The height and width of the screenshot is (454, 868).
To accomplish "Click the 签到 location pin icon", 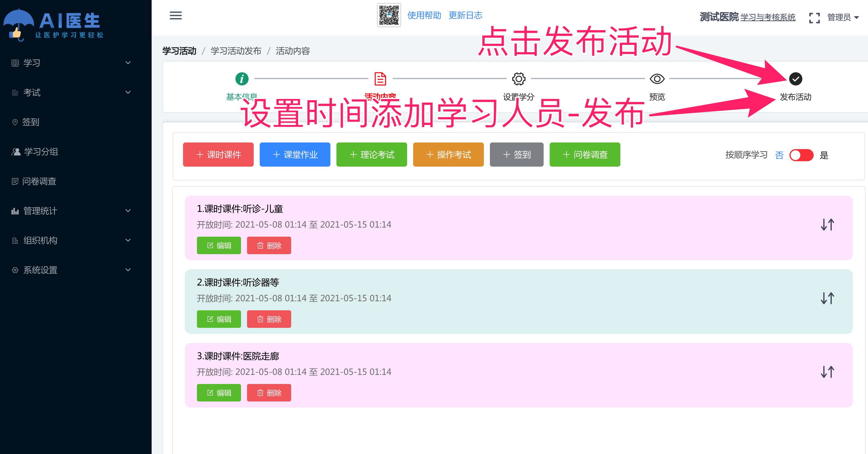I will click(x=15, y=122).
